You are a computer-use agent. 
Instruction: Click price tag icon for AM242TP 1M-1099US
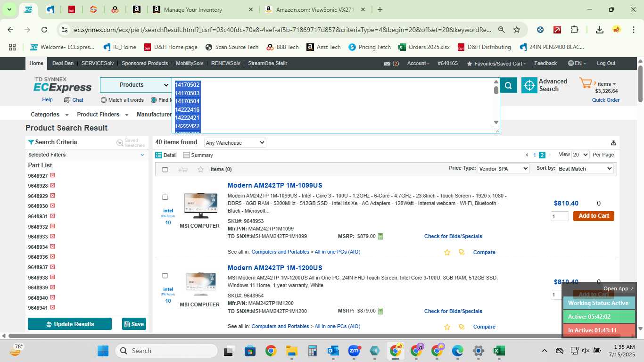point(462,252)
